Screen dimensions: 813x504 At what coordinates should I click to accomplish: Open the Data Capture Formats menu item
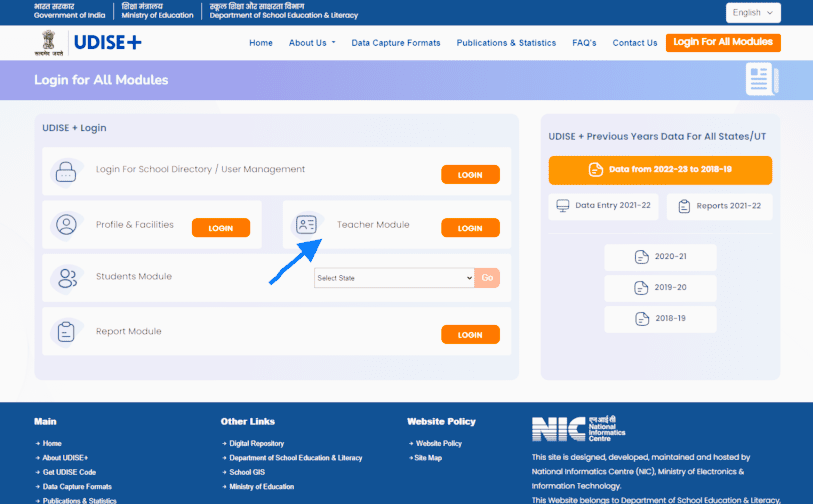tap(396, 43)
